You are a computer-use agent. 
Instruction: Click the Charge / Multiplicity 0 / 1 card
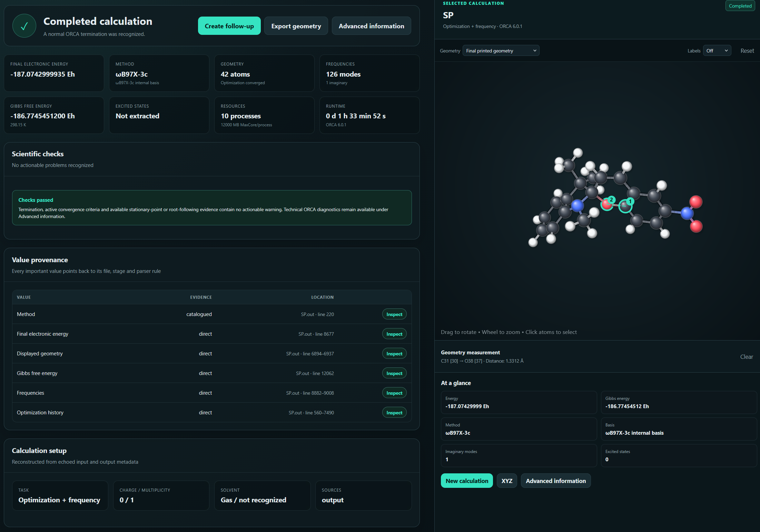click(x=161, y=495)
